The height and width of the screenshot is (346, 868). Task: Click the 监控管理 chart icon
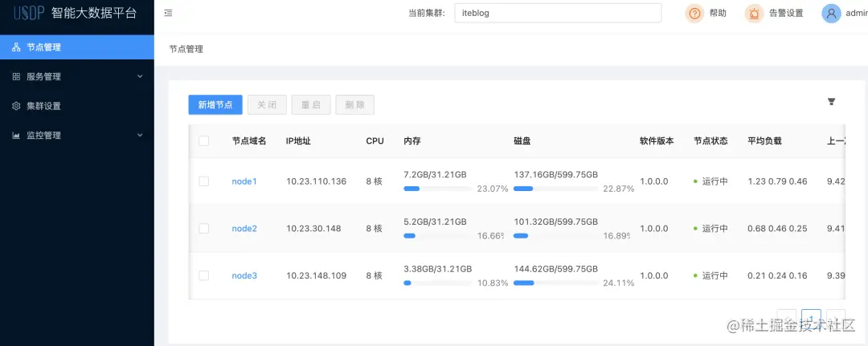(16, 136)
